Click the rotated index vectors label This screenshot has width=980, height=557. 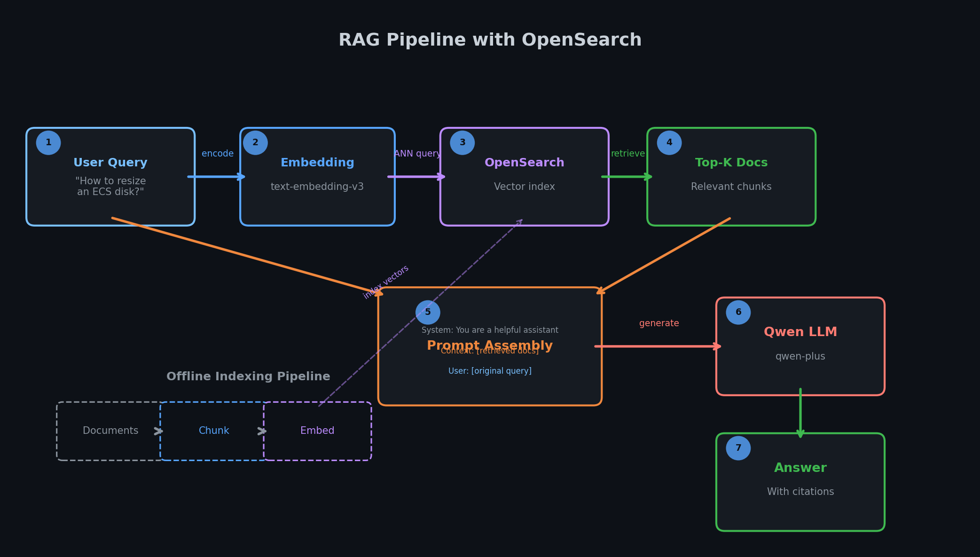[x=386, y=282]
